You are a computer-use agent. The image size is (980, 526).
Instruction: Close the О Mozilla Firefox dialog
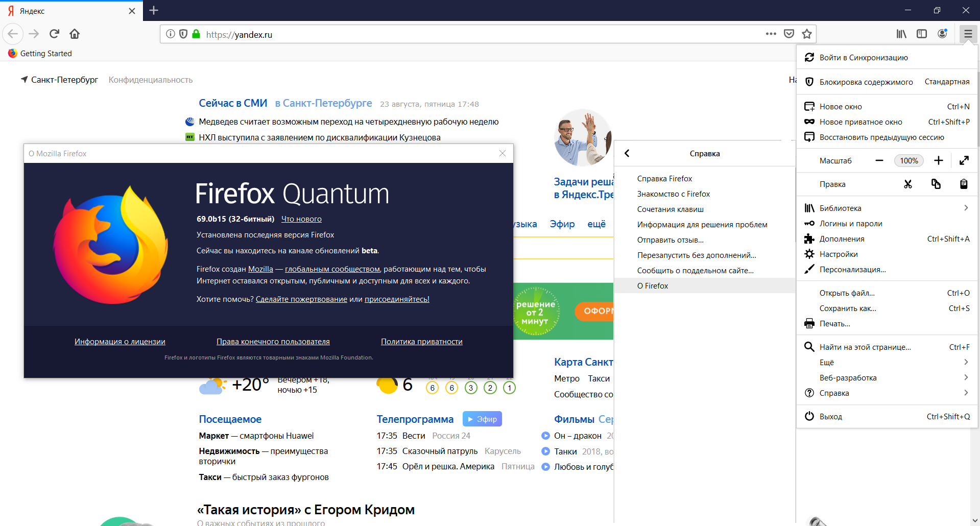tap(503, 153)
